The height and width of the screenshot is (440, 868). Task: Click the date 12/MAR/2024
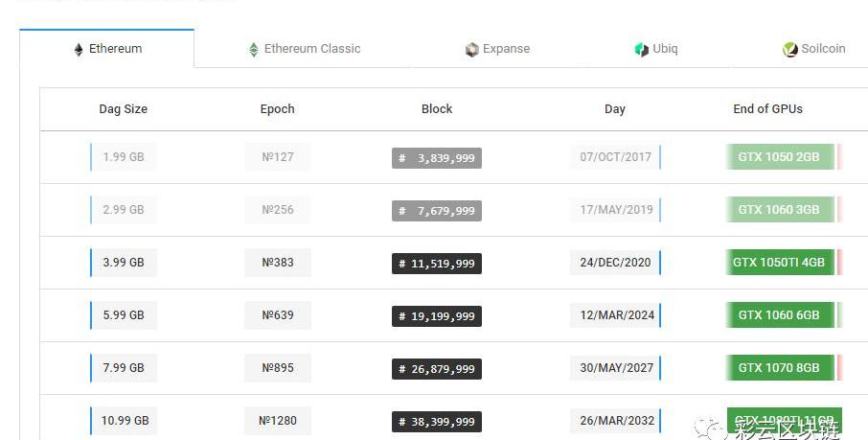pyautogui.click(x=616, y=314)
